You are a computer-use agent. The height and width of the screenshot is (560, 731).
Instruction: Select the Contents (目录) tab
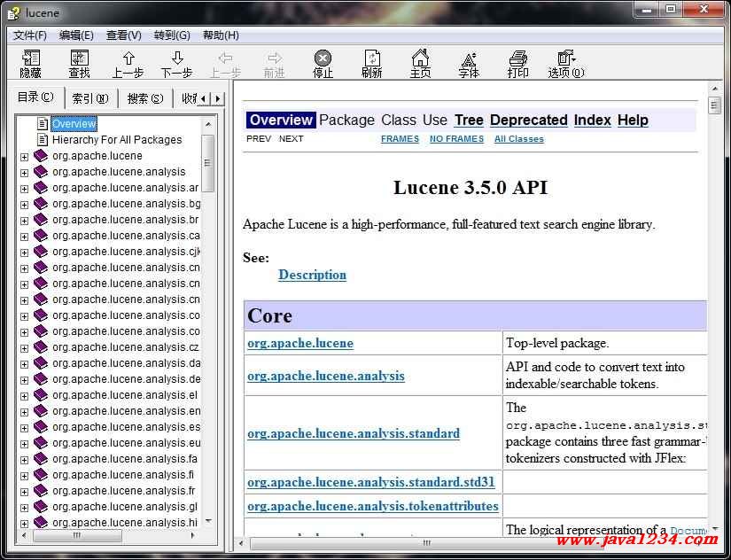point(36,97)
